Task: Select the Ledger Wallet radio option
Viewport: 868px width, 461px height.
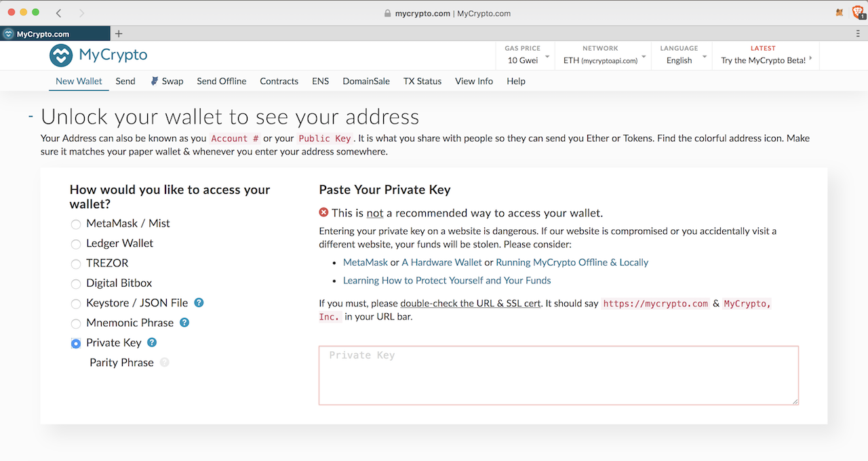Action: [x=76, y=244]
